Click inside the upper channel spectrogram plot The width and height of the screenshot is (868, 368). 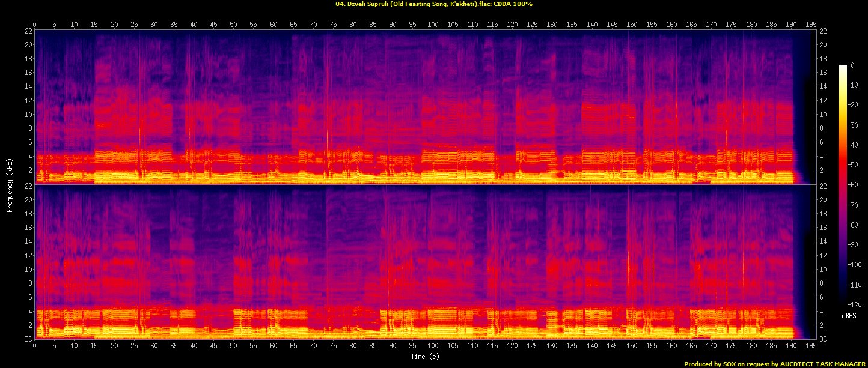tap(426, 107)
